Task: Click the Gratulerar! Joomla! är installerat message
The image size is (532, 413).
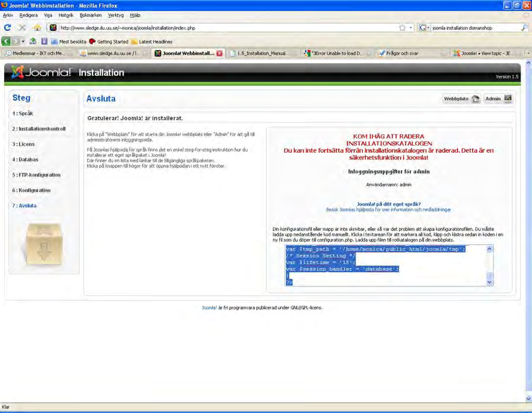Action: 135,118
